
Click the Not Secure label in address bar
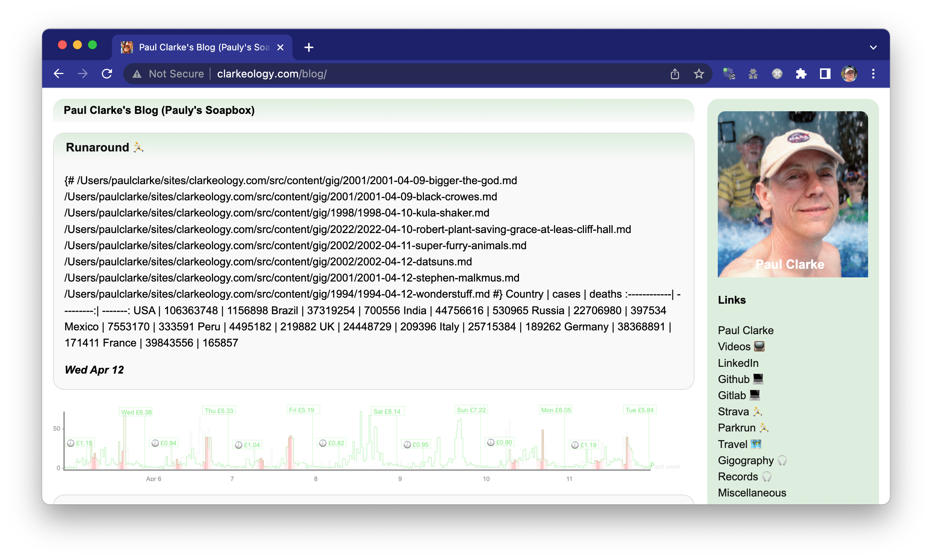pyautogui.click(x=176, y=74)
